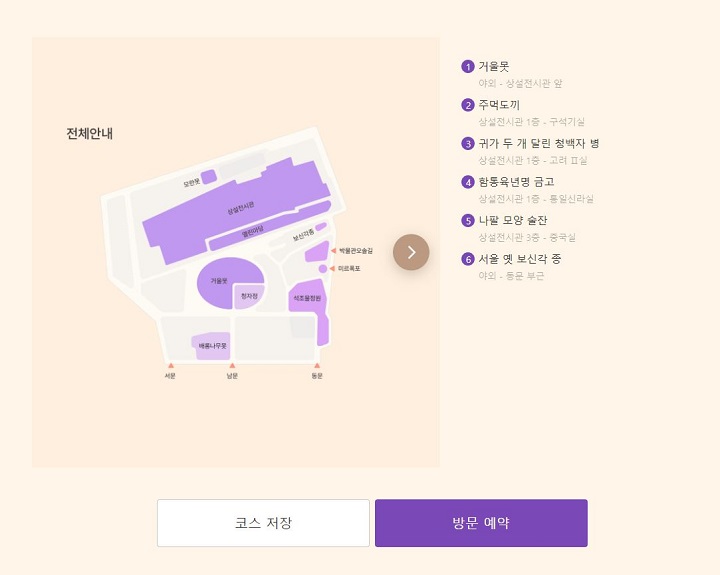Open the 함통육년명 금고 course item
This screenshot has height=575, width=720.
click(x=516, y=182)
